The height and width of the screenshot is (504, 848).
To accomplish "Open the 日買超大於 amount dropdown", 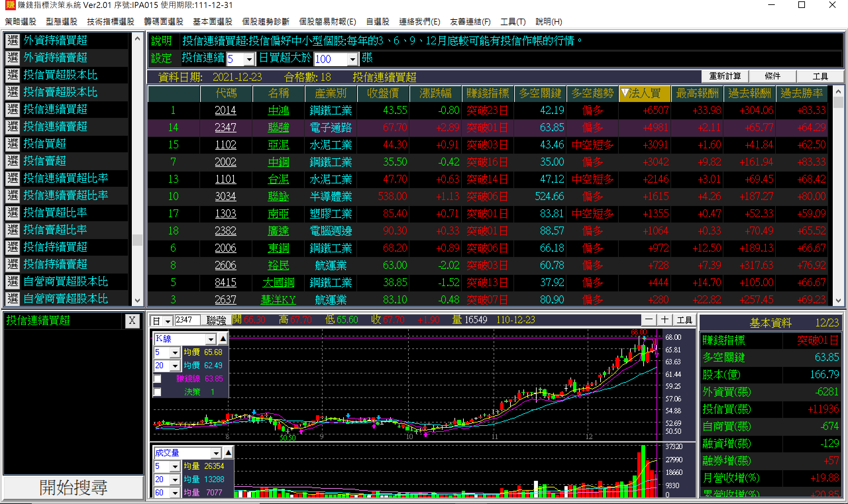I will pos(353,59).
